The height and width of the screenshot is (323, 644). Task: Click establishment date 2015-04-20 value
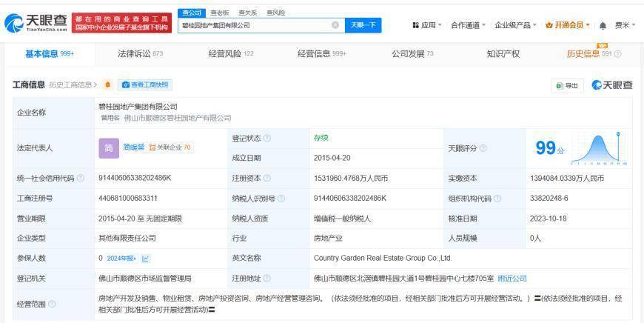(x=332, y=159)
